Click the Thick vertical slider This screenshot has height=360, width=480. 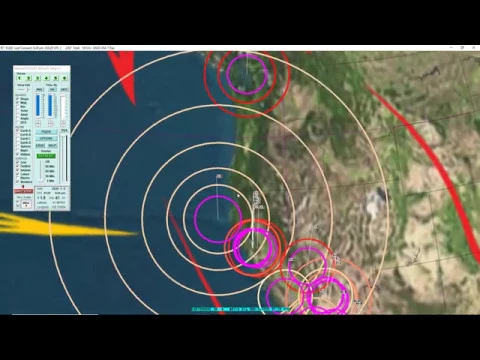tap(64, 158)
